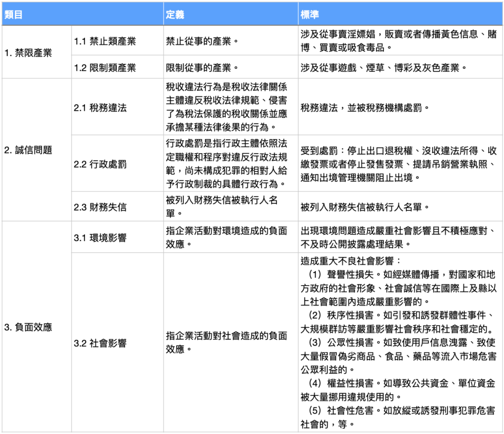The width and height of the screenshot is (504, 434).
Task: Click the standard cell mentioning 遊戲、煙草、博彩
Action: click(380, 68)
